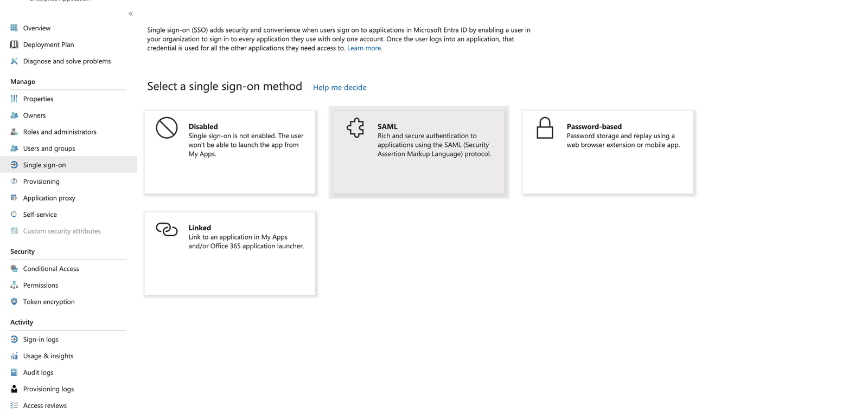The width and height of the screenshot is (868, 420).
Task: Click the Password-based padlock icon
Action: tap(545, 128)
